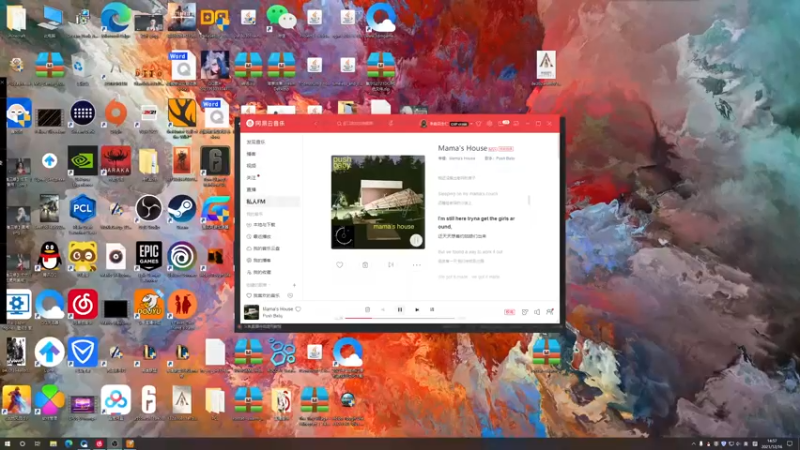Open the settings gear in NetEase title bar

(x=490, y=123)
